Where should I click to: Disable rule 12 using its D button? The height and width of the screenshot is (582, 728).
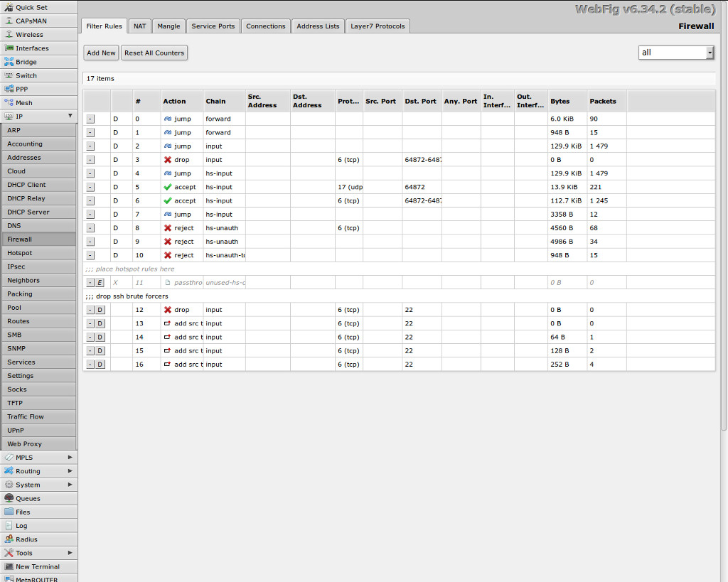tap(100, 310)
